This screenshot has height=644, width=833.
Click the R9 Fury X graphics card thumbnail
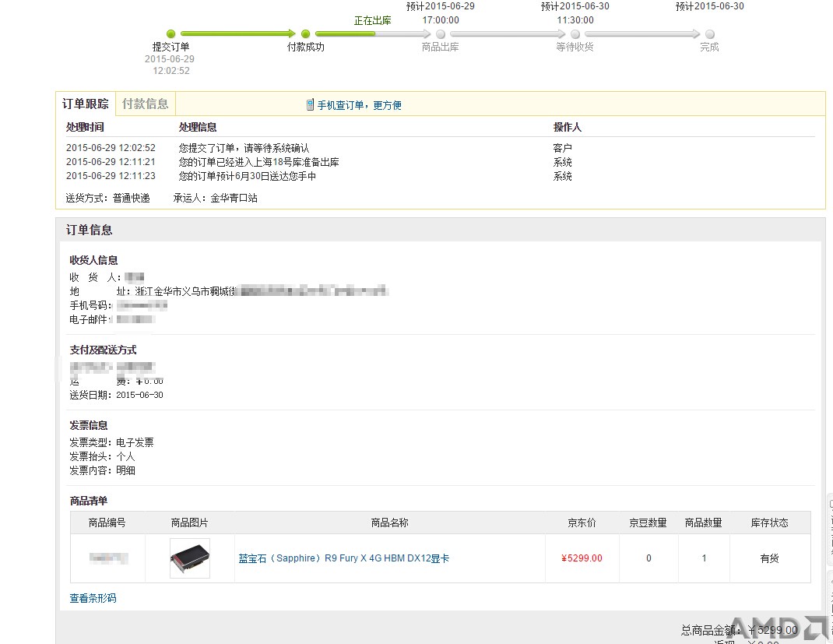click(x=190, y=558)
